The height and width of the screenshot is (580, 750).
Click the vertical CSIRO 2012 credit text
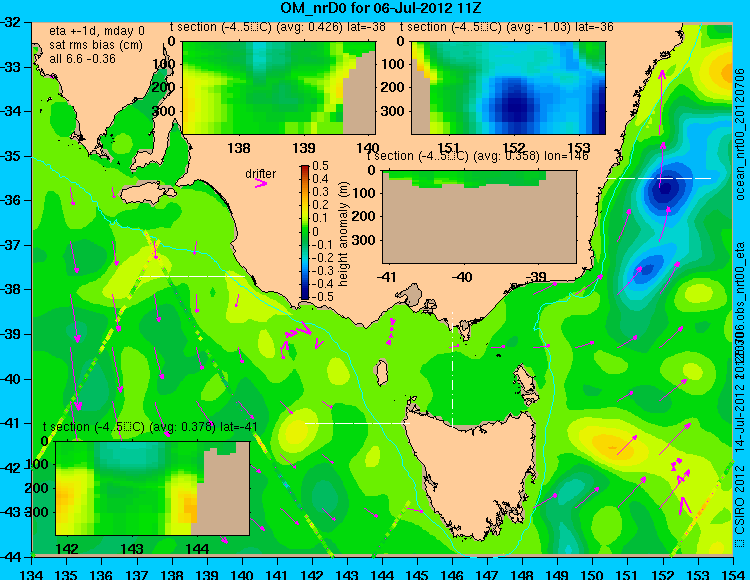[x=740, y=505]
